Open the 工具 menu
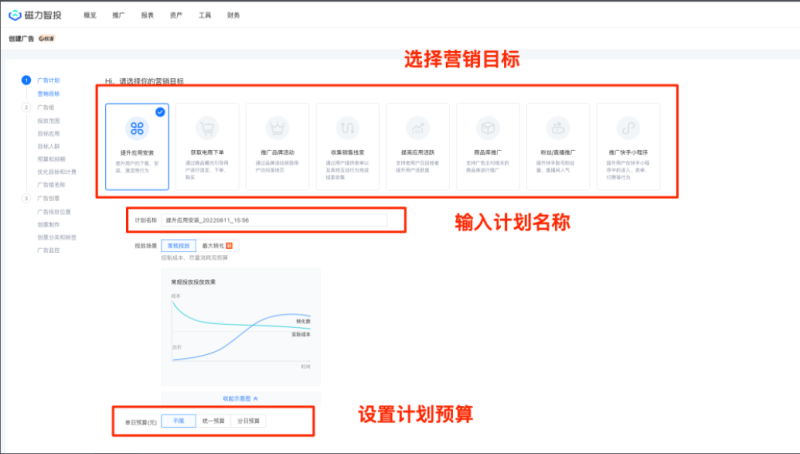 point(205,15)
